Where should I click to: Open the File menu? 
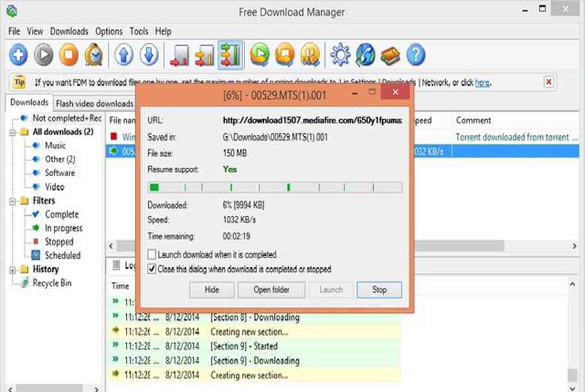pyautogui.click(x=14, y=31)
